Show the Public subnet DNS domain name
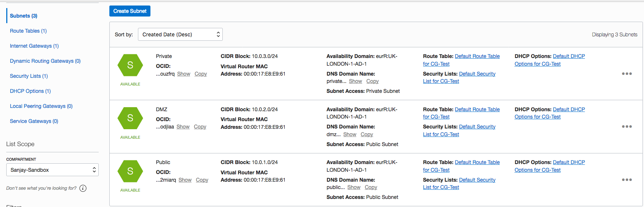This screenshot has width=644, height=207. tap(354, 187)
